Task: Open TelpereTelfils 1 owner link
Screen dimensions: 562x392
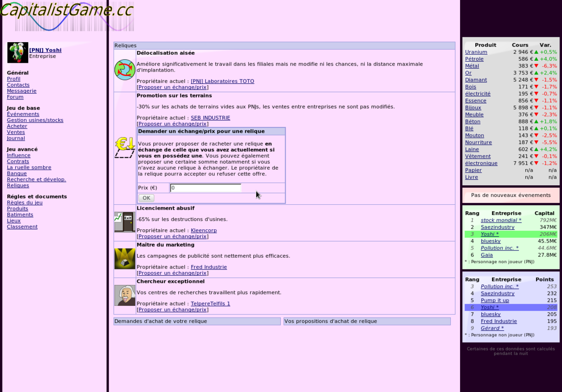Action: coord(210,303)
